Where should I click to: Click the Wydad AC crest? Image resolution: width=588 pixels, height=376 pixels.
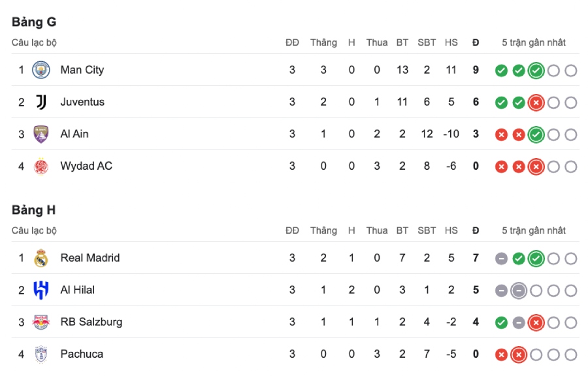click(41, 166)
